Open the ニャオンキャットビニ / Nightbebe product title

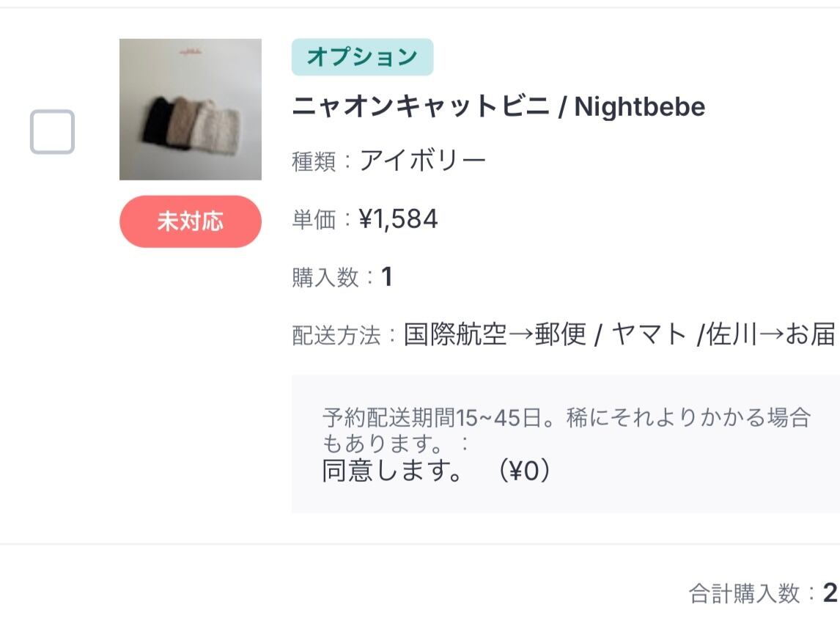(498, 107)
